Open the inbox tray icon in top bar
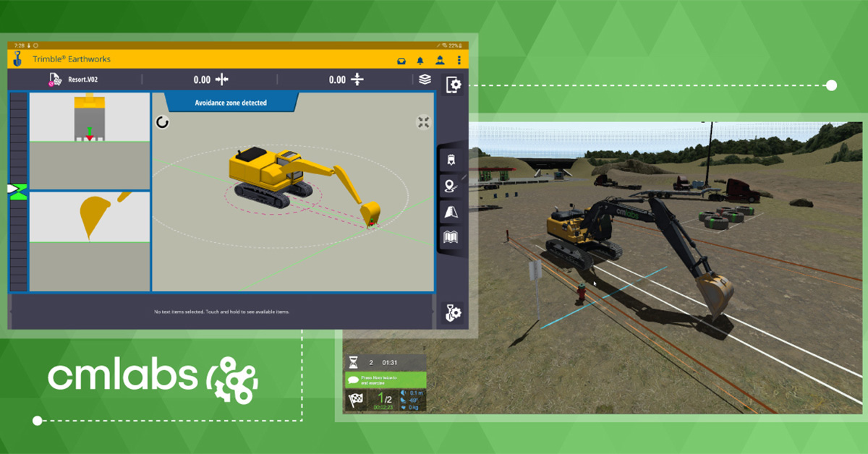The width and height of the screenshot is (868, 454). 401,60
